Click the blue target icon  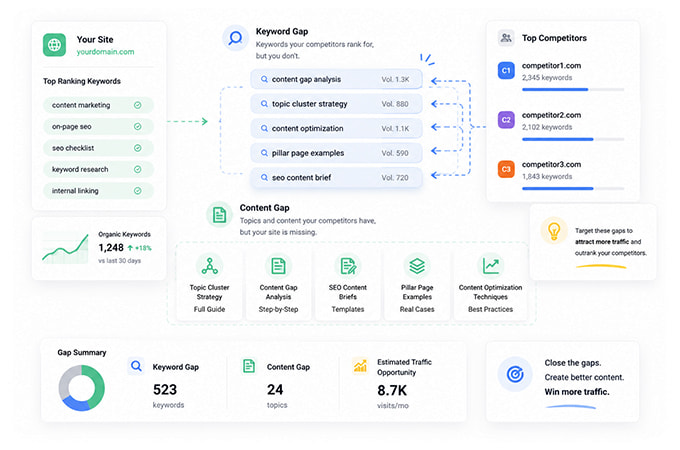(x=515, y=374)
